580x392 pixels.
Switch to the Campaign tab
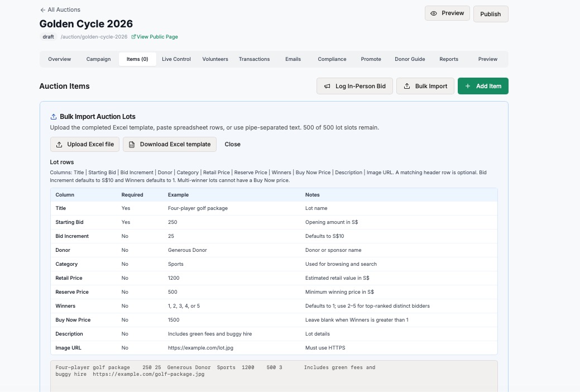[x=98, y=59]
